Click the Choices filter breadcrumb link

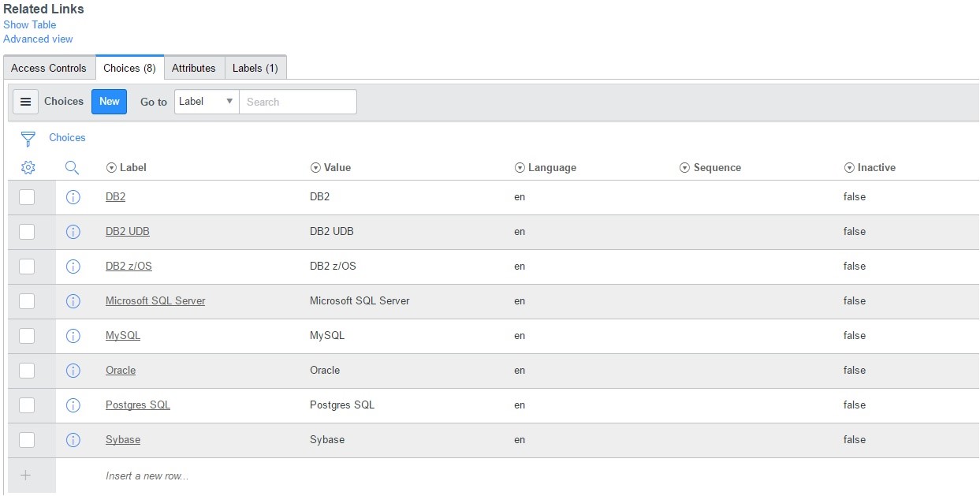[67, 137]
